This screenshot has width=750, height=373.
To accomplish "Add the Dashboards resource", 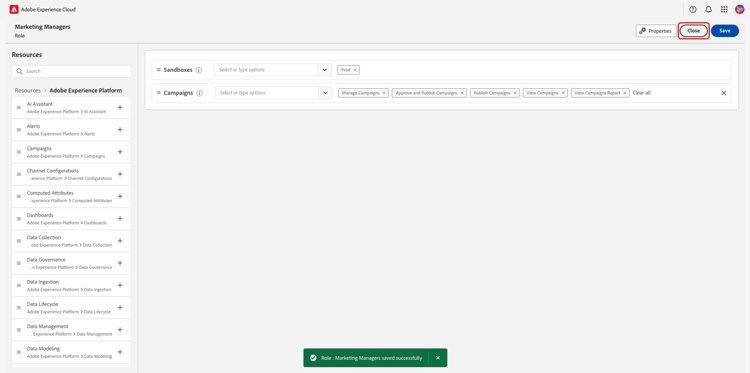I will click(x=120, y=219).
